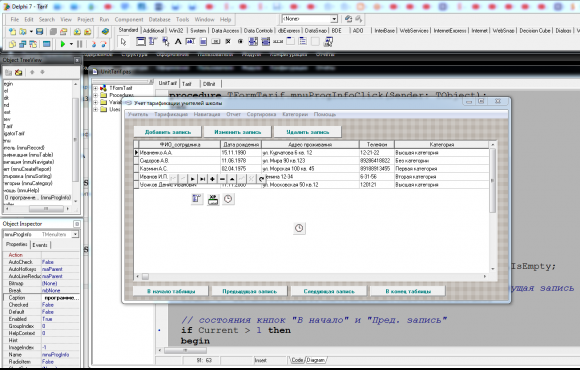Click the Save icon in toolbar
The height and width of the screenshot is (370, 580).
pyautogui.click(x=40, y=32)
